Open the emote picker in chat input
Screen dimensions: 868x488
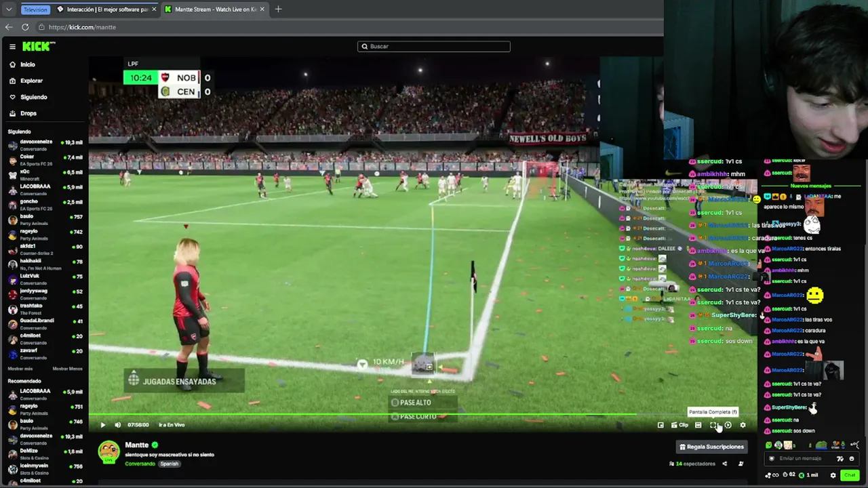pyautogui.click(x=852, y=459)
